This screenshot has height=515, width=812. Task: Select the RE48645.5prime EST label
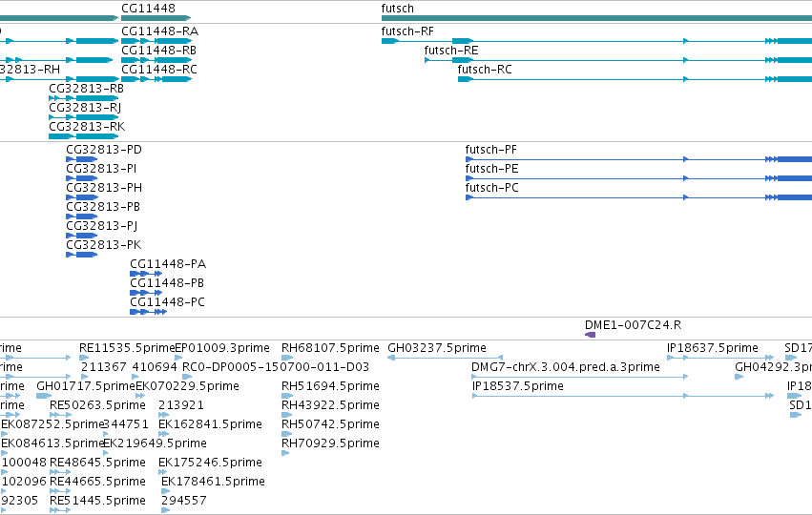(98, 463)
